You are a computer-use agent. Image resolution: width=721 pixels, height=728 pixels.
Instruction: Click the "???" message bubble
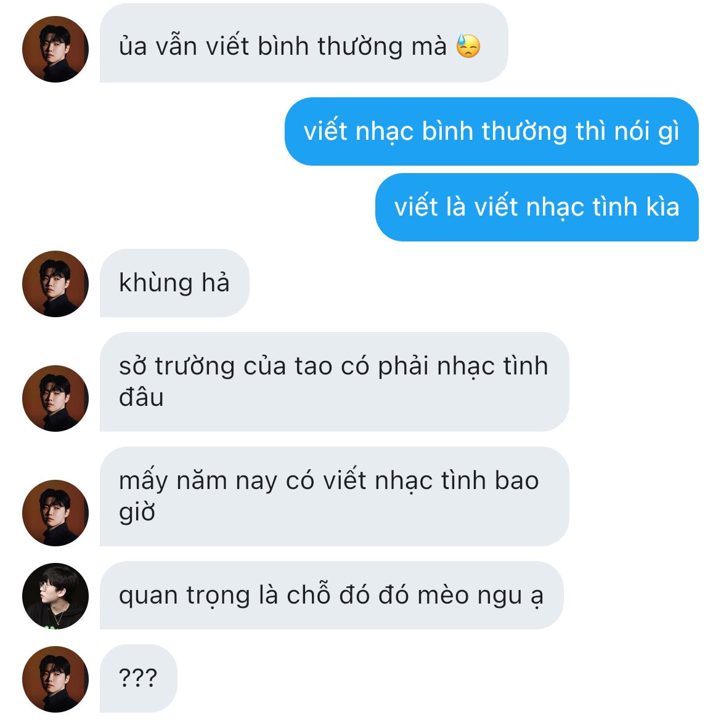click(x=139, y=678)
